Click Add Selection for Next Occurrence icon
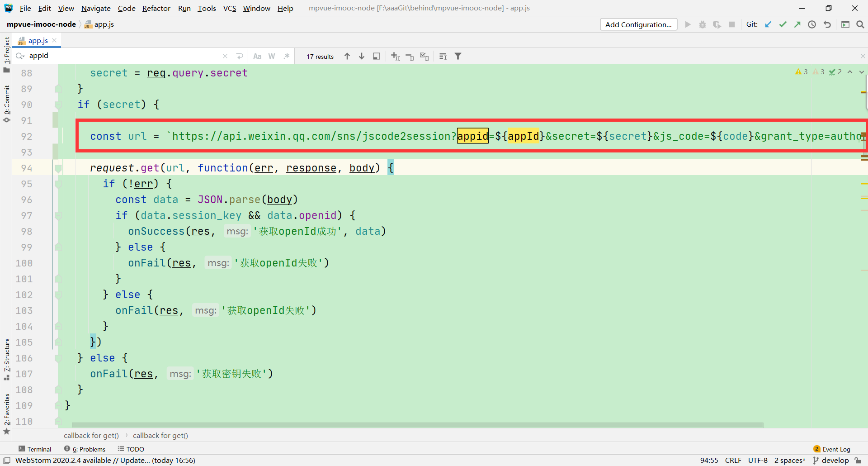The height and width of the screenshot is (466, 868). click(x=396, y=56)
